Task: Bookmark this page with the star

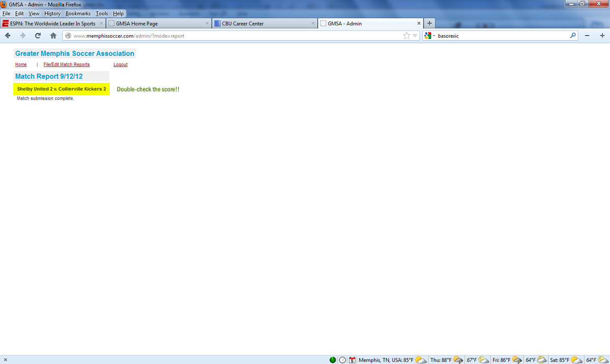Action: [406, 36]
